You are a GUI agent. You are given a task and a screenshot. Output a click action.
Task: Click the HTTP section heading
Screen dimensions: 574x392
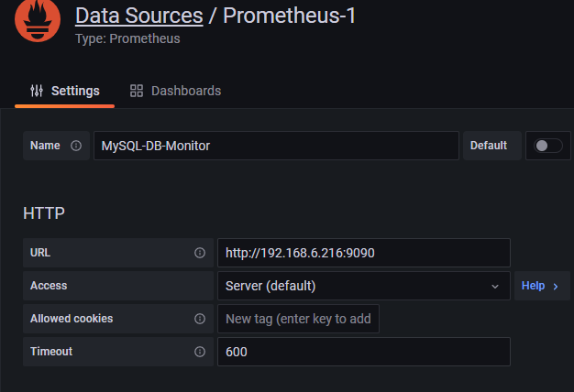click(44, 213)
